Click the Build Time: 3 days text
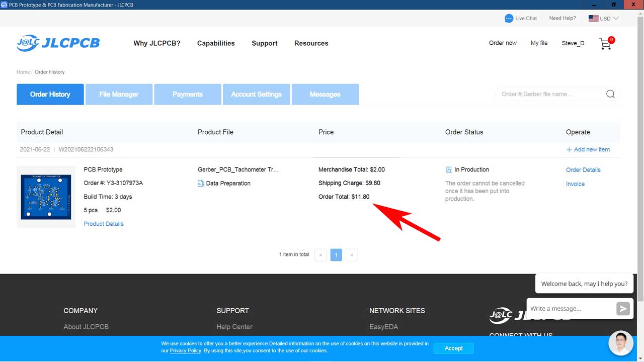644x362 pixels. (x=108, y=197)
